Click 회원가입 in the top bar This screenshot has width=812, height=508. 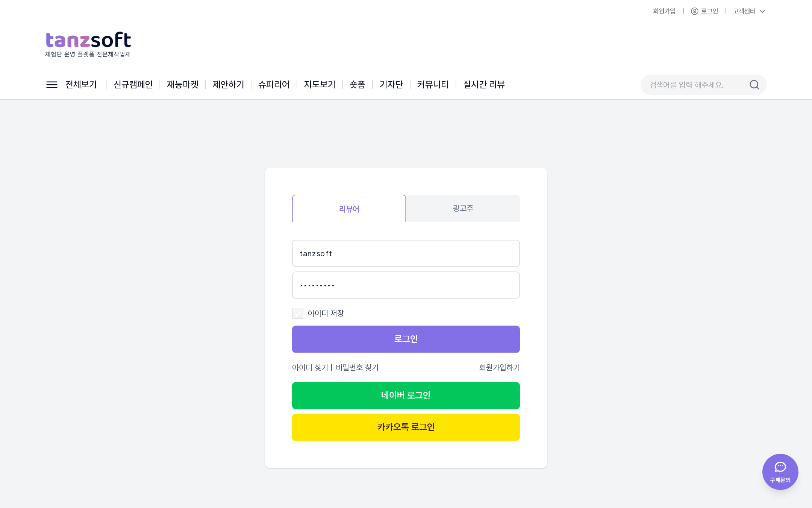coord(664,11)
